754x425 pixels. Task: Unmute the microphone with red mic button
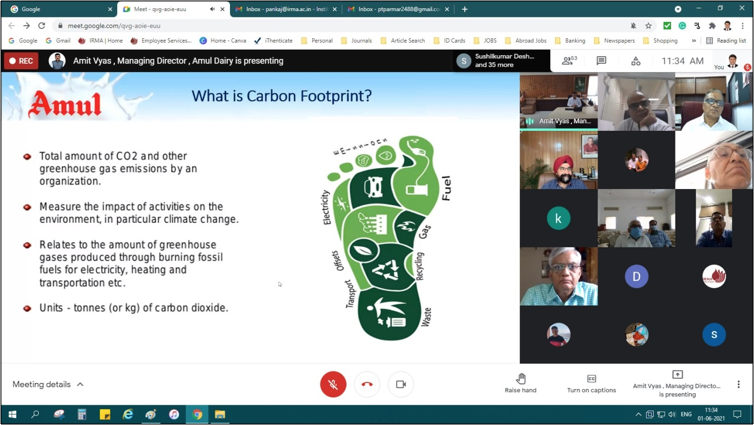tap(333, 384)
